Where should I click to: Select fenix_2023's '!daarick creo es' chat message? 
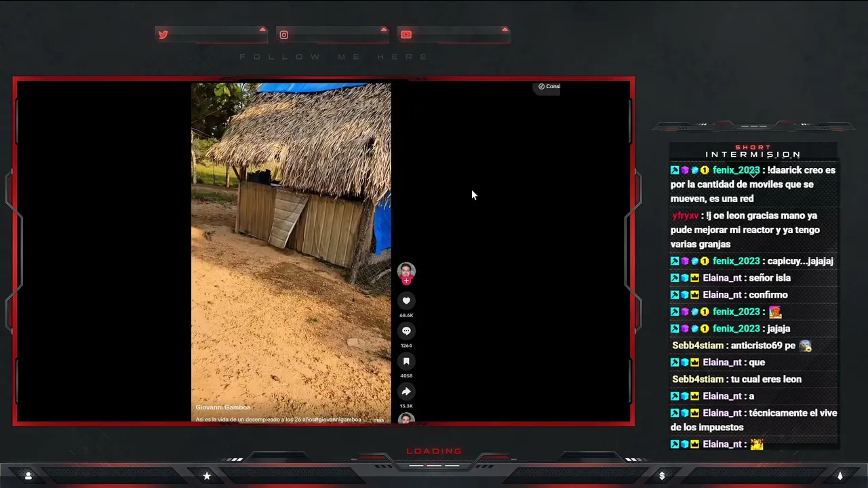pyautogui.click(x=753, y=184)
